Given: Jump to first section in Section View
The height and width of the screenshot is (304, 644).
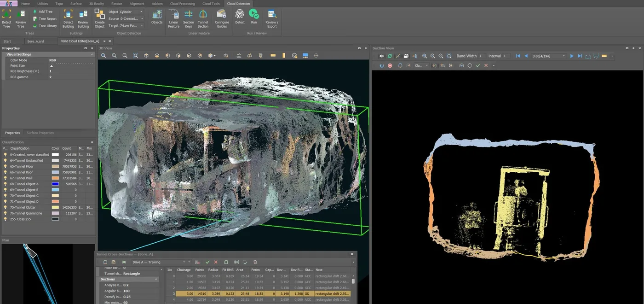Looking at the screenshot, I should (x=518, y=56).
